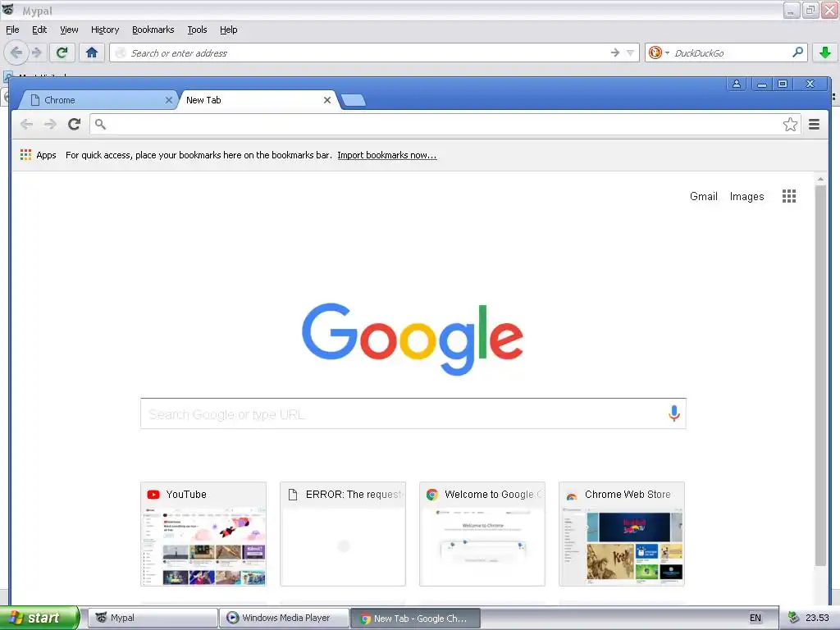Click EN language indicator in taskbar
The height and width of the screenshot is (630, 840).
click(756, 618)
